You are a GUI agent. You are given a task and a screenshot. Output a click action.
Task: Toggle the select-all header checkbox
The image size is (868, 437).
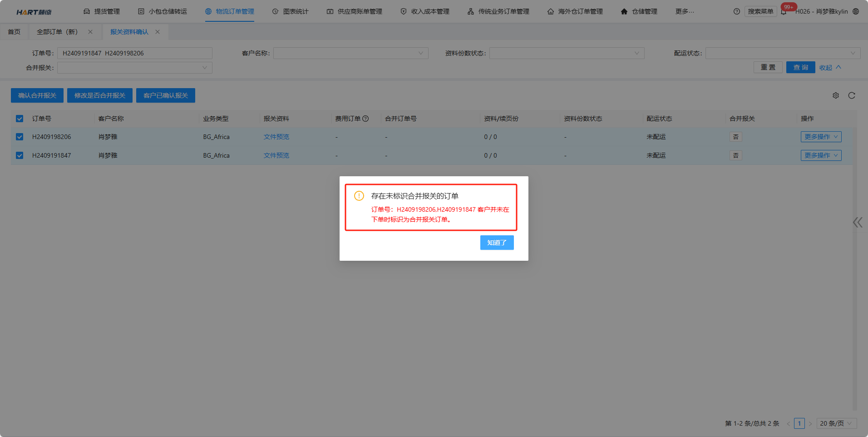[20, 119]
